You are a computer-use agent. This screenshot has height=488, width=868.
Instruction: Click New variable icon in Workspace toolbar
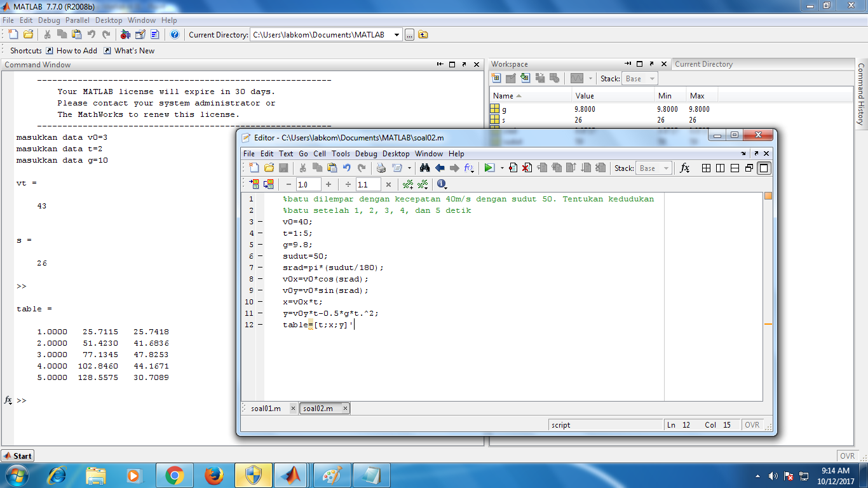click(x=496, y=78)
